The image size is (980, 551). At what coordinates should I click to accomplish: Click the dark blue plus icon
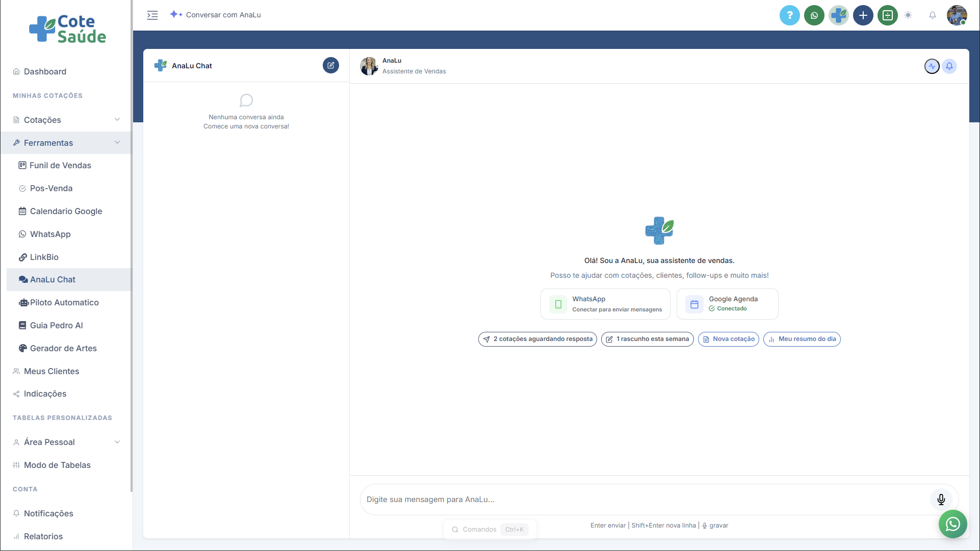tap(863, 15)
